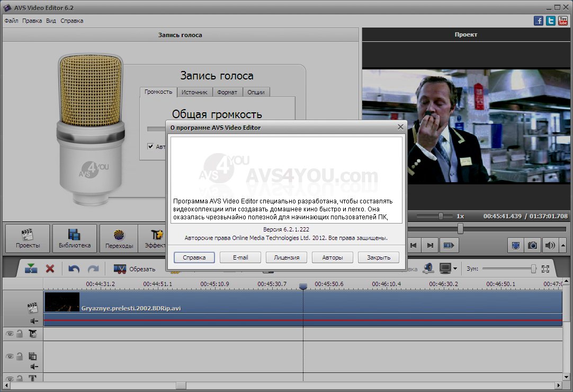Click Справка button in About dialog

[x=194, y=257]
